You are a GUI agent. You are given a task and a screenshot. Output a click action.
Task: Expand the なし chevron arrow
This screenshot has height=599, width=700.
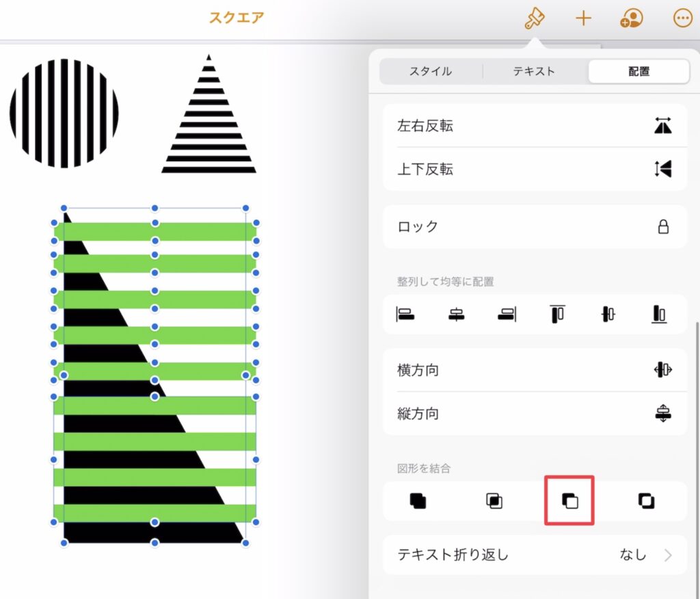(668, 555)
